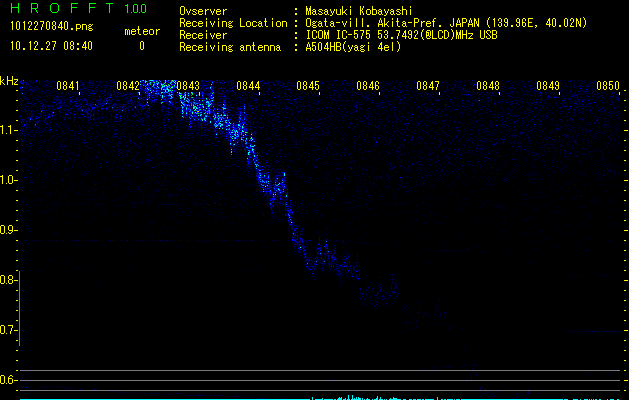Select the ICOM IC-575 53.7492 MHz USB text
This screenshot has width=629, height=400.
click(x=401, y=35)
